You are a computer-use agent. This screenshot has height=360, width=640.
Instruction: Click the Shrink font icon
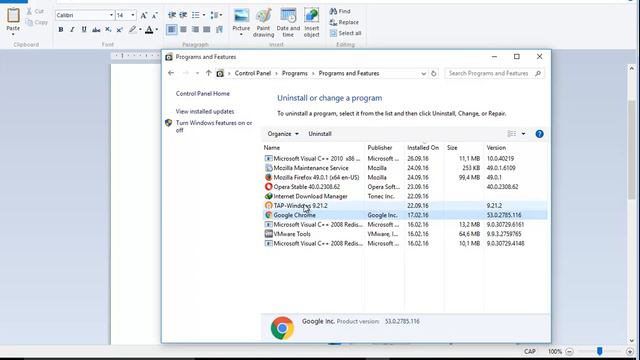(x=155, y=15)
